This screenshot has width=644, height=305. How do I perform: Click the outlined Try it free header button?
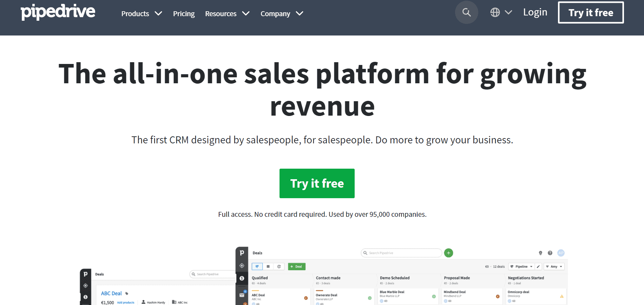click(591, 13)
